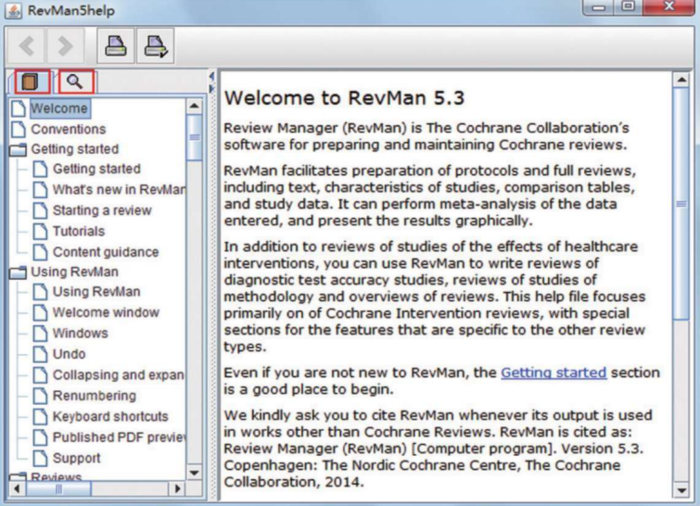Click page icon beside Keyboard shortcuts
The width and height of the screenshot is (700, 506).
click(40, 417)
